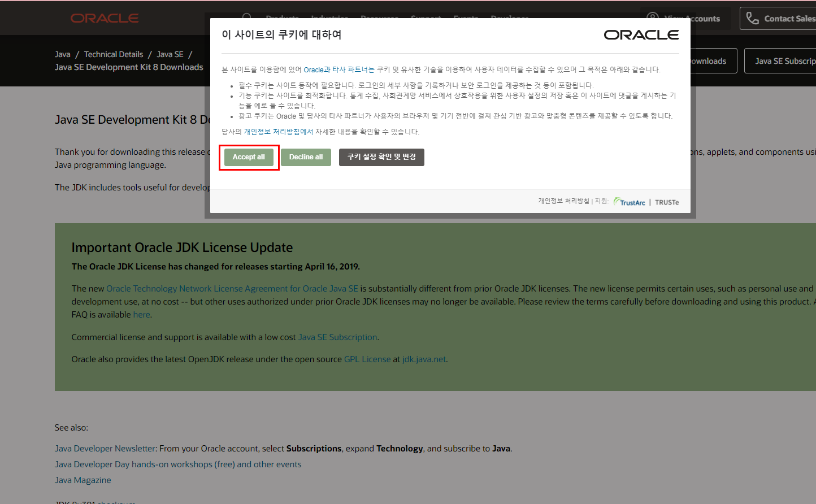The width and height of the screenshot is (816, 504).
Task: Click the Oracle logo inside the cookie dialog
Action: click(641, 35)
